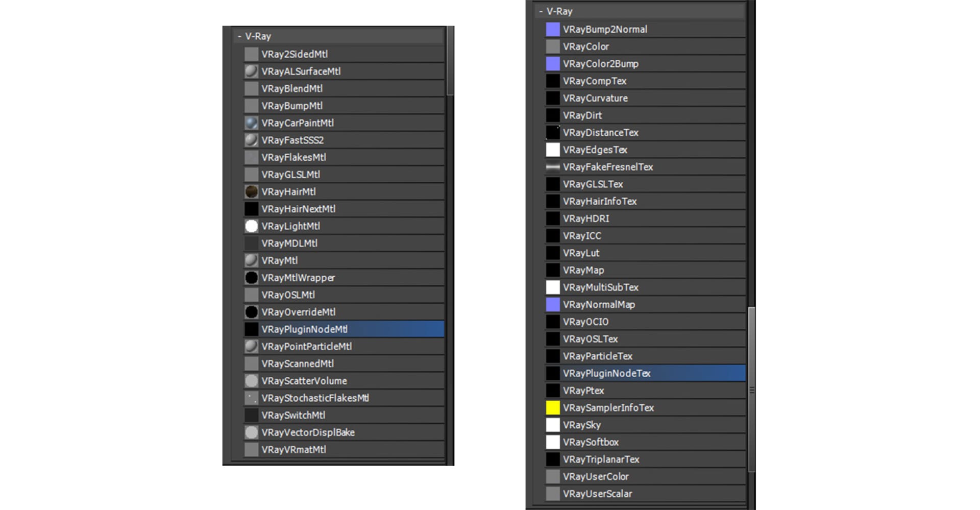
Task: Click the VRayPointParticleMtl sphere icon
Action: coord(251,346)
